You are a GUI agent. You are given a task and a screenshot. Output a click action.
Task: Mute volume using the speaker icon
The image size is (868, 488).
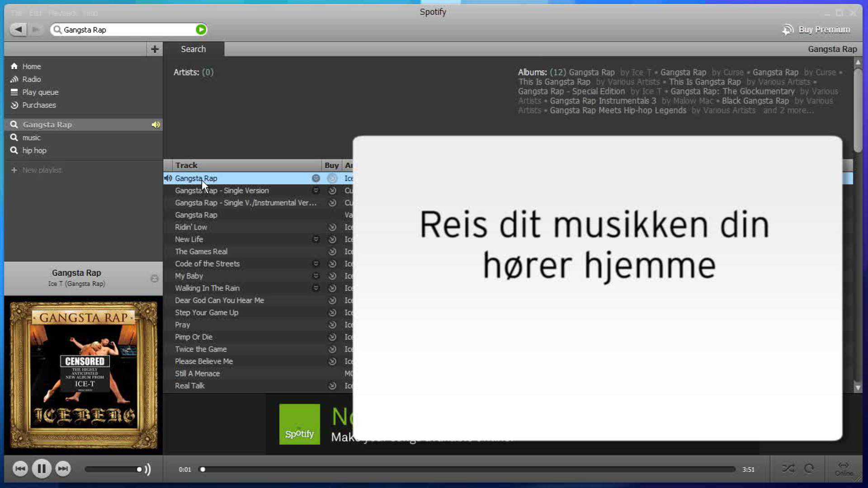(x=147, y=469)
